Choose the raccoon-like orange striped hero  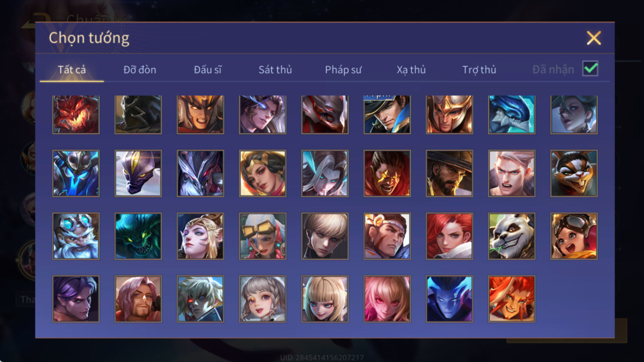point(574,173)
